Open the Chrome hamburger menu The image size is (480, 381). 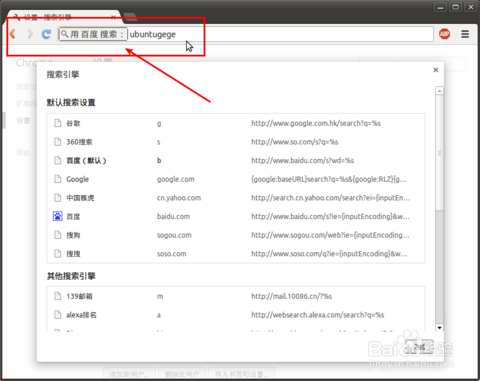[465, 34]
